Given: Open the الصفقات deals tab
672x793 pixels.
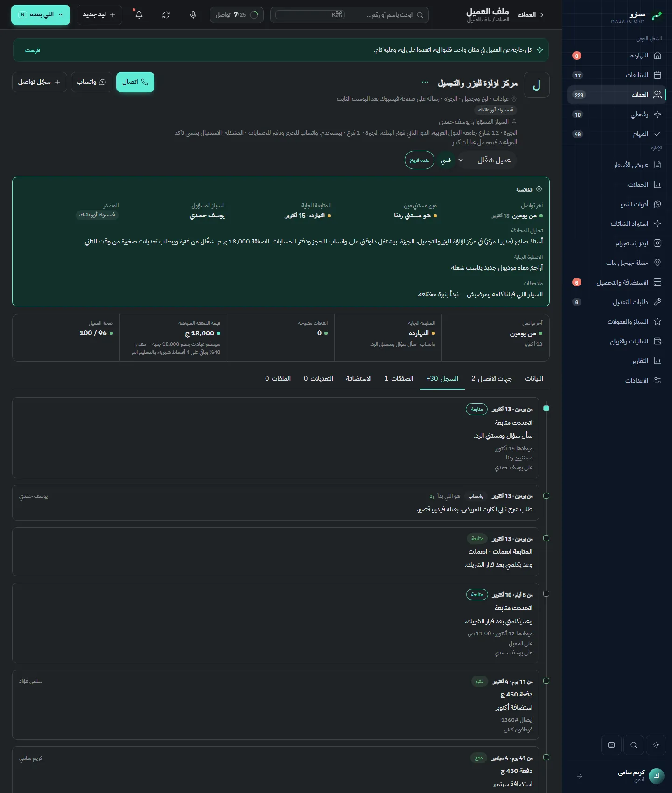Looking at the screenshot, I should 399,378.
